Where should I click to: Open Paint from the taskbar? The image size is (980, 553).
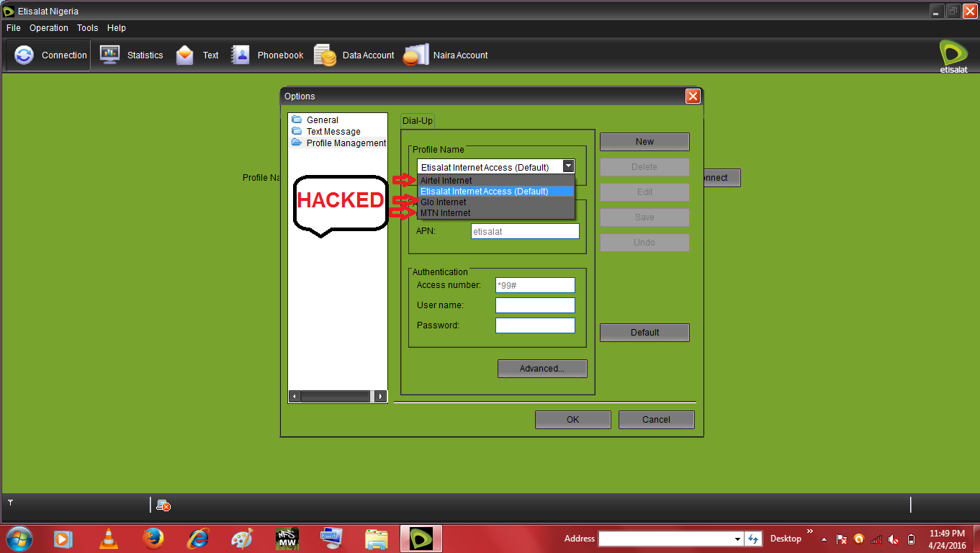pyautogui.click(x=242, y=539)
